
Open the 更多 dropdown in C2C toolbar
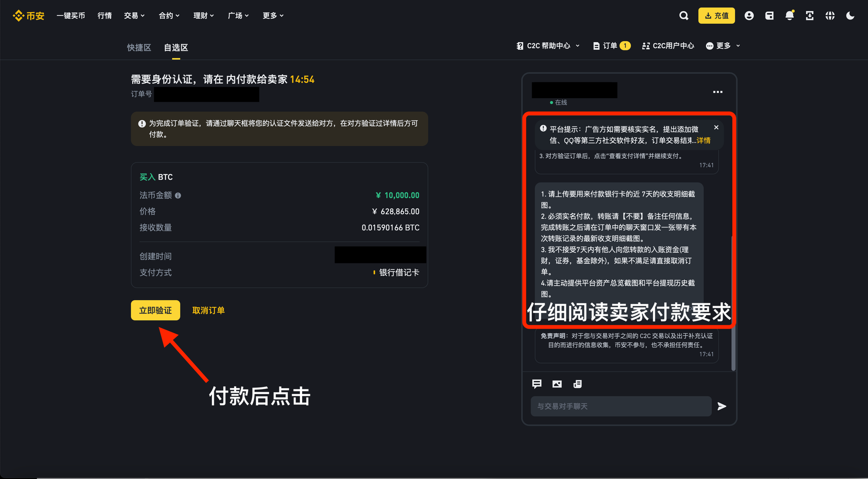[722, 46]
